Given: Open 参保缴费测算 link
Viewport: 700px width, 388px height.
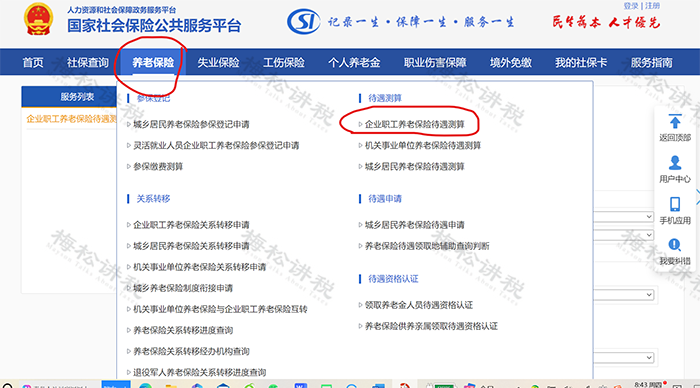Looking at the screenshot, I should 158,167.
